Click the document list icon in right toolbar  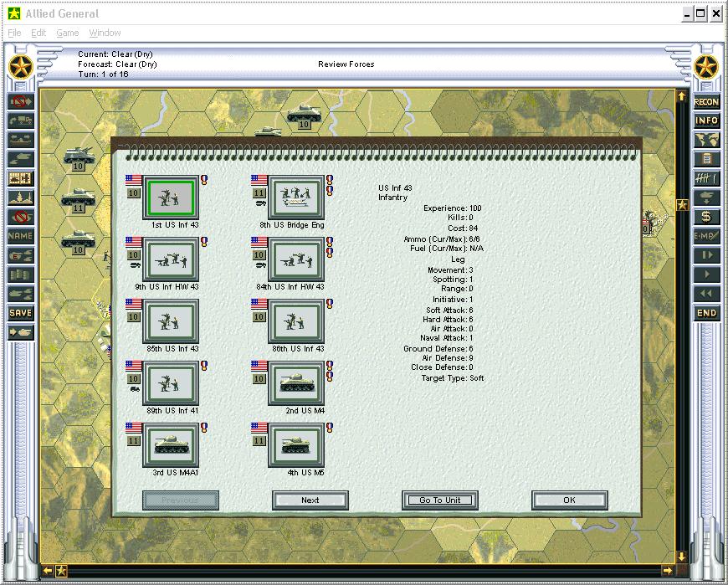pos(706,159)
